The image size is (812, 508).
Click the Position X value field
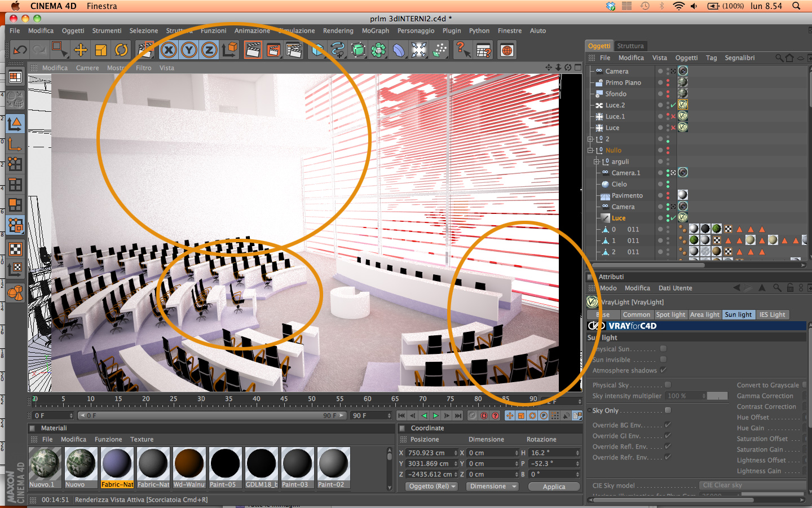431,453
